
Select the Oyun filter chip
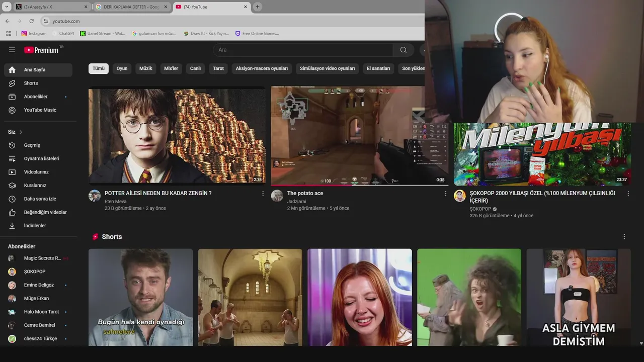click(x=122, y=68)
